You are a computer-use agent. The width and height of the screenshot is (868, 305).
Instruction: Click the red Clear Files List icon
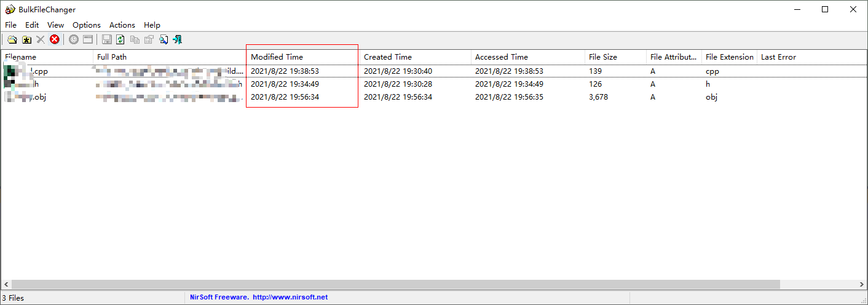tap(55, 39)
